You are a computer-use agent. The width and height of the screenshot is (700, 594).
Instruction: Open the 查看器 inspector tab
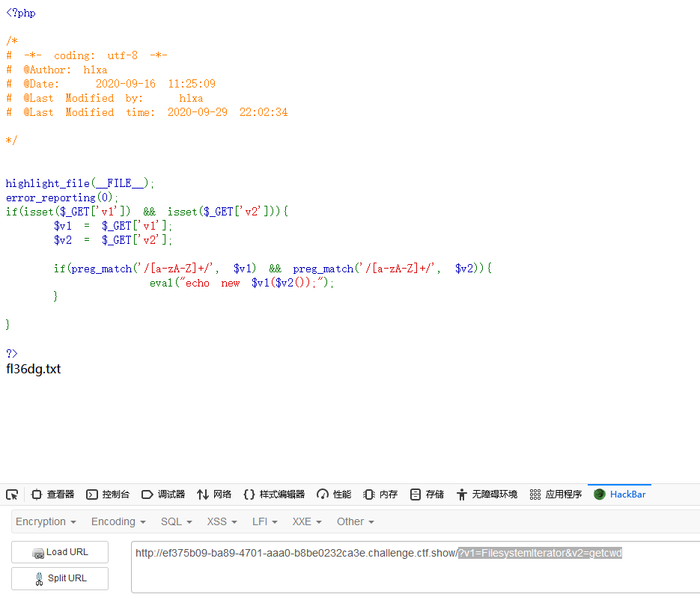tap(52, 494)
